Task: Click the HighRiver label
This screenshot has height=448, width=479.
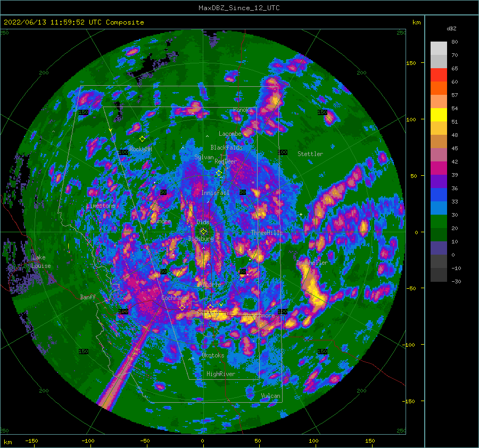Action: coord(221,374)
